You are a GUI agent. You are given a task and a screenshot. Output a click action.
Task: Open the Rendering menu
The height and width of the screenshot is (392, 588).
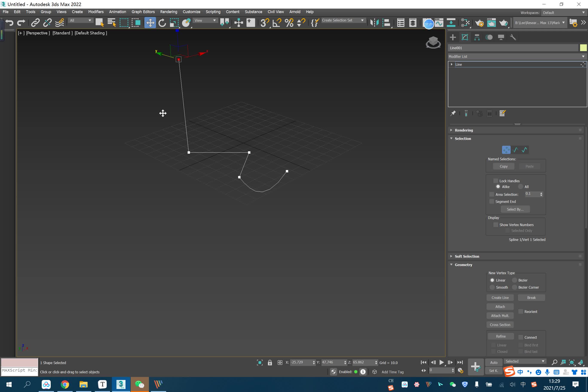[168, 12]
